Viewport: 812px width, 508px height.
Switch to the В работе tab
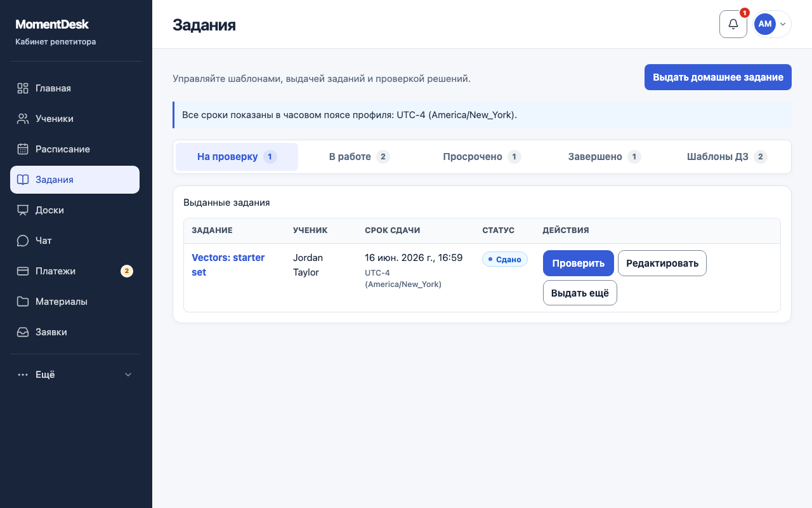359,157
